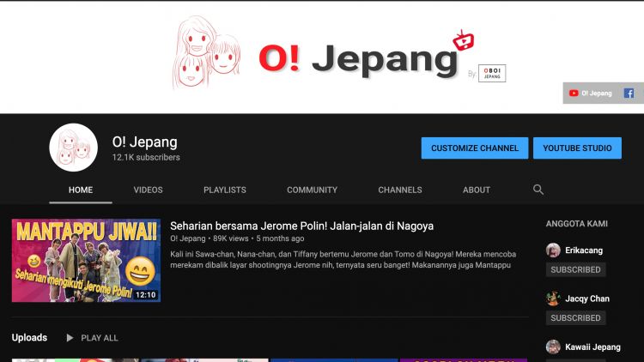Screen dimensions: 644x362
Task: Open the About tab
Action: (477, 190)
